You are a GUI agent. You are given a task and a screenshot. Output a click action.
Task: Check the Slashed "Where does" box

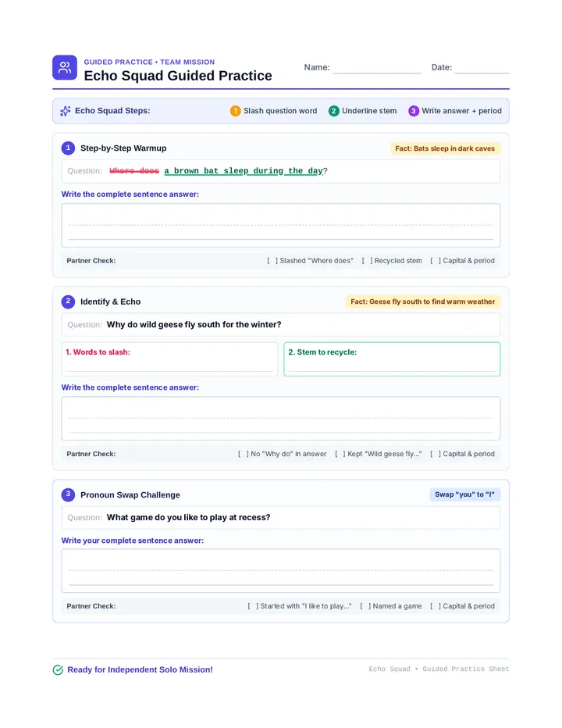272,261
